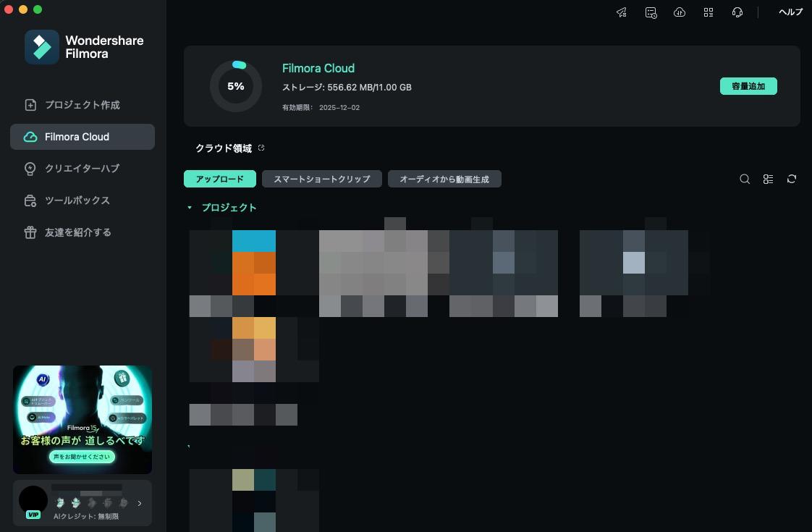The height and width of the screenshot is (532, 812).
Task: Select プロジェクト作成 in the sidebar
Action: coord(82,105)
